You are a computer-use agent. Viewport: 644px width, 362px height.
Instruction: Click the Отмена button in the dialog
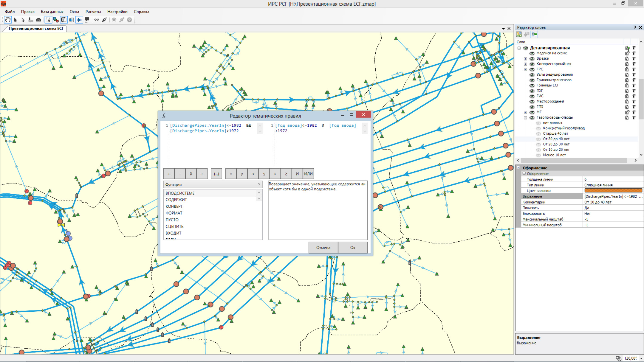(323, 248)
